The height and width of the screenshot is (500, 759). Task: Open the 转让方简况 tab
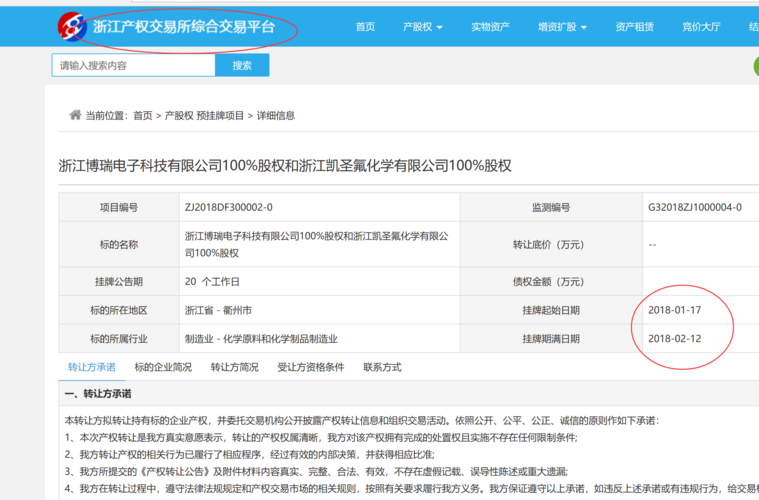234,367
